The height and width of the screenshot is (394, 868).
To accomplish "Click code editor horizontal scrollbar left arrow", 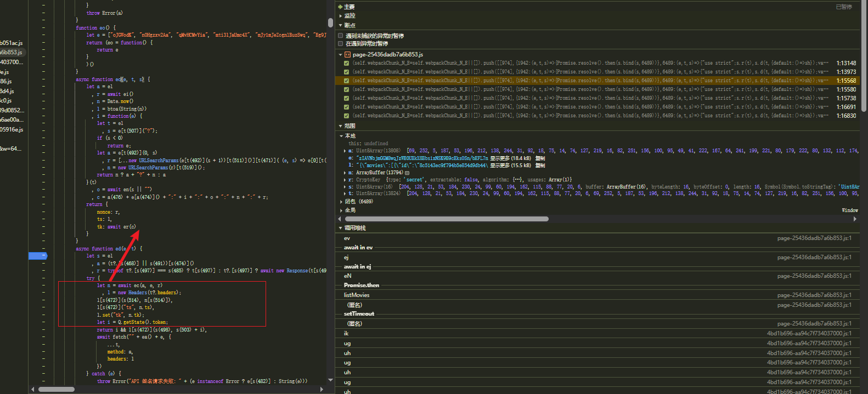I will pyautogui.click(x=32, y=389).
